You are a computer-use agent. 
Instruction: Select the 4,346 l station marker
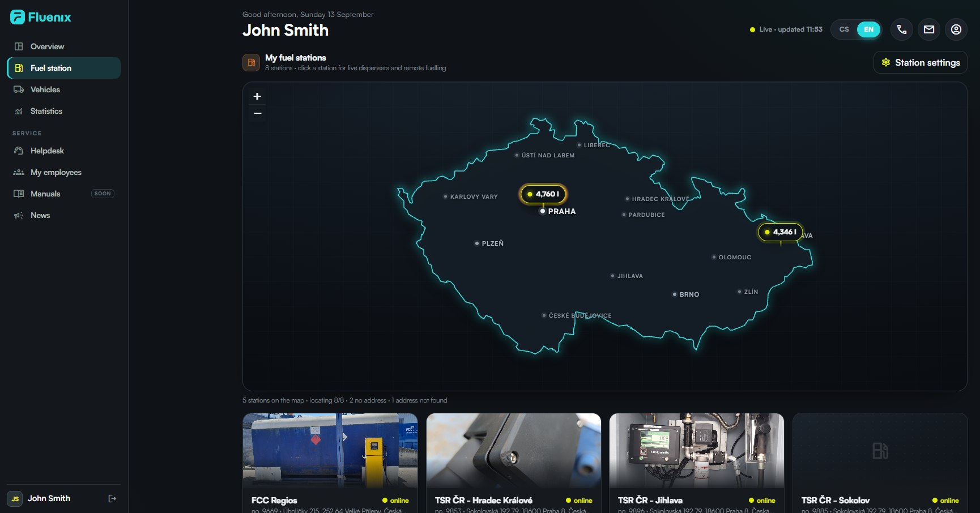pos(781,232)
